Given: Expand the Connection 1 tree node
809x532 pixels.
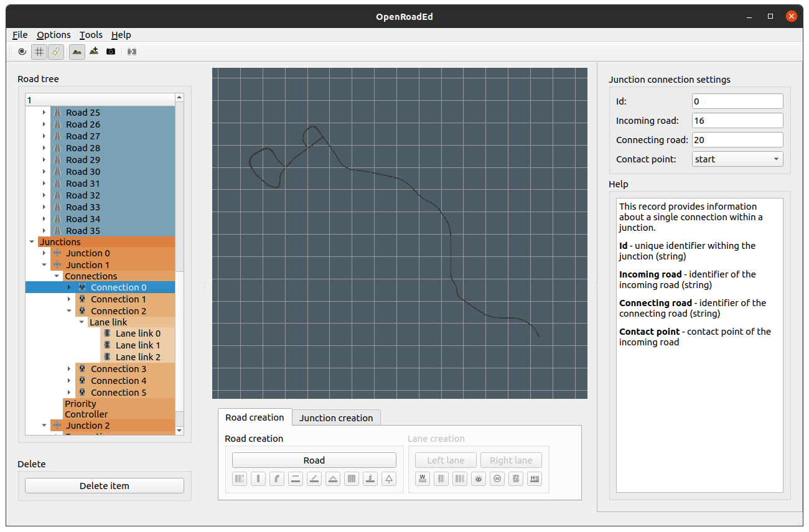Looking at the screenshot, I should (69, 299).
